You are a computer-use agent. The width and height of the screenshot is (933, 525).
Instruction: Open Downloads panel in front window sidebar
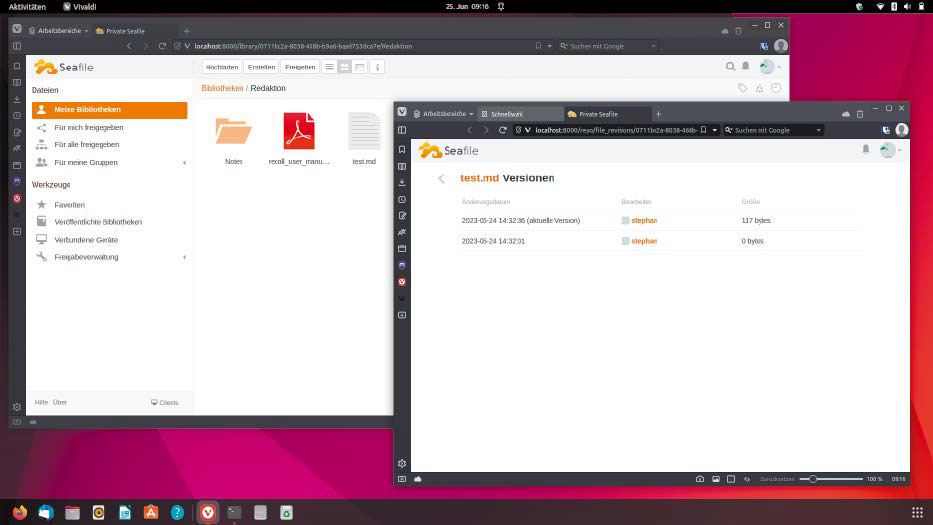click(x=402, y=183)
